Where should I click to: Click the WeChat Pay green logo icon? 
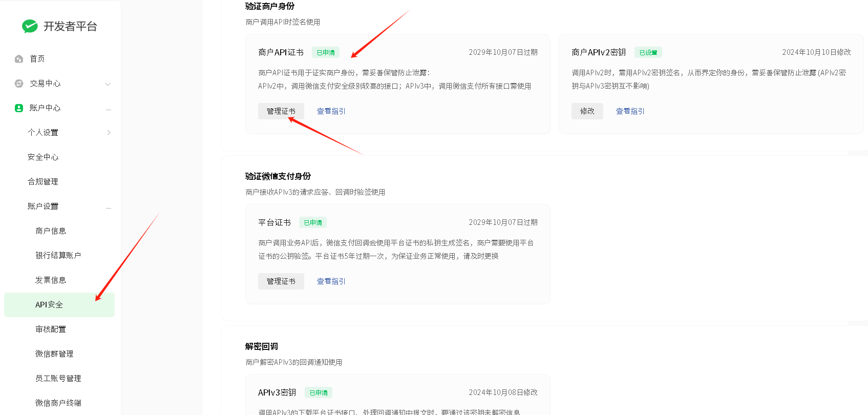point(30,26)
